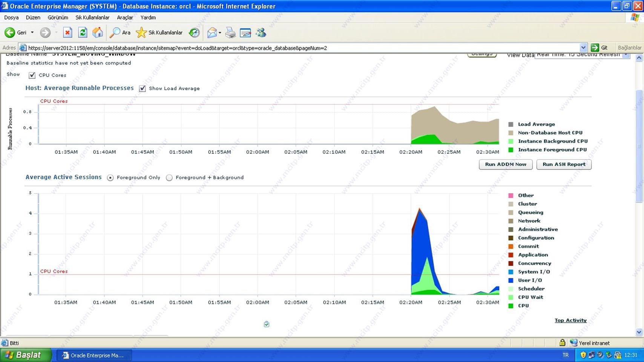Image resolution: width=644 pixels, height=362 pixels.
Task: Click the padlock security icon in status bar
Action: (x=562, y=342)
